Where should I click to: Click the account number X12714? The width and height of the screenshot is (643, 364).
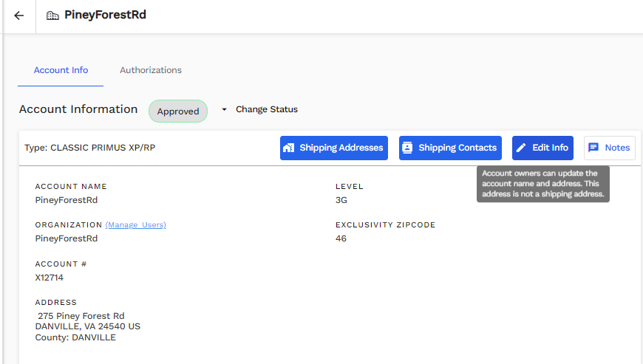(x=50, y=278)
